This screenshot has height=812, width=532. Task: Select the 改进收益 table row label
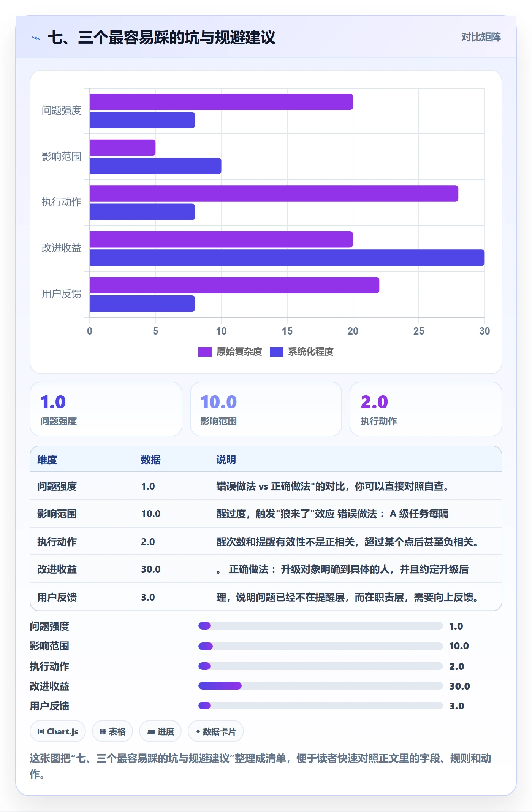[57, 569]
